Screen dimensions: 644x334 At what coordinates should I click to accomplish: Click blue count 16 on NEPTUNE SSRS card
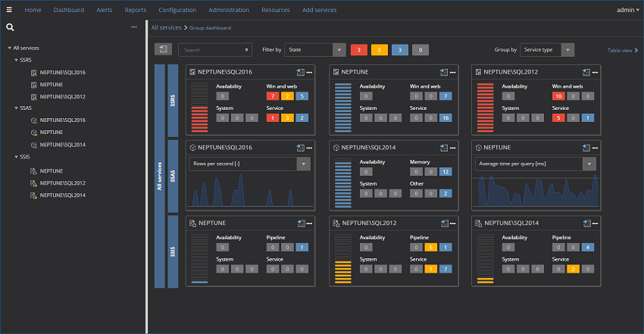tap(445, 117)
